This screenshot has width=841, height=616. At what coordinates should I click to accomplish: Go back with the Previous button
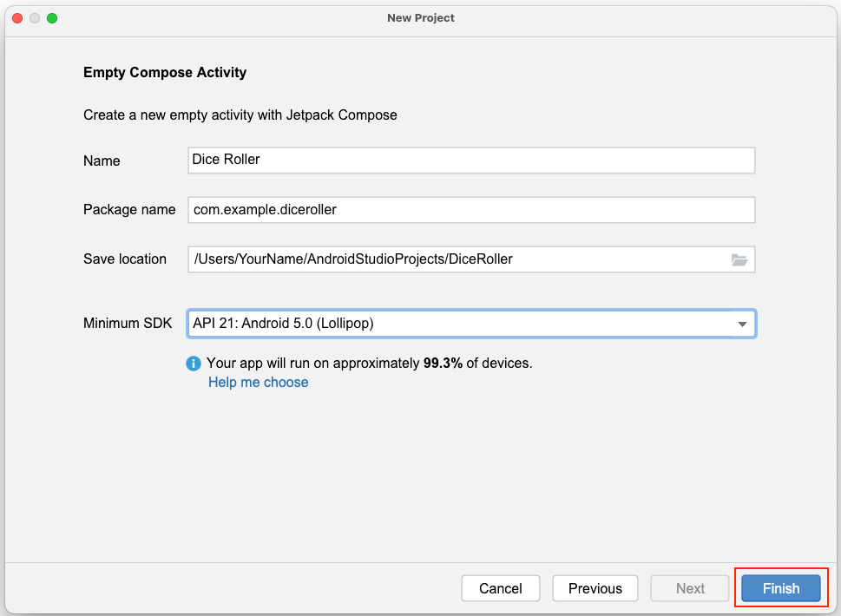[x=595, y=588]
